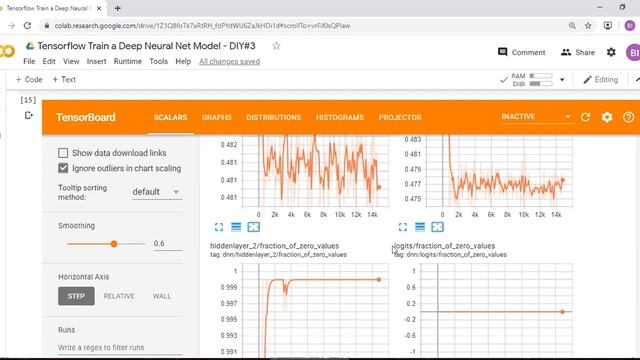The height and width of the screenshot is (360, 640).
Task: Share the notebook
Action: coord(578,52)
